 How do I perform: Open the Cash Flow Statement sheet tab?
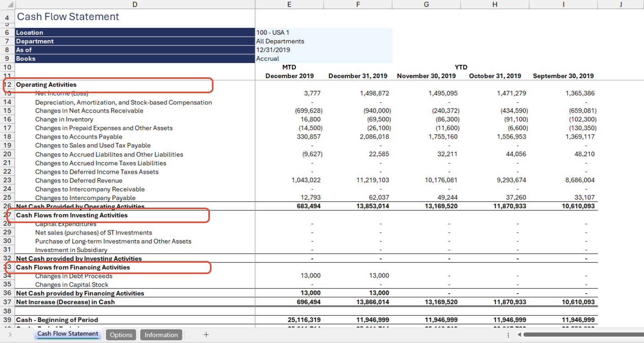[x=68, y=334]
